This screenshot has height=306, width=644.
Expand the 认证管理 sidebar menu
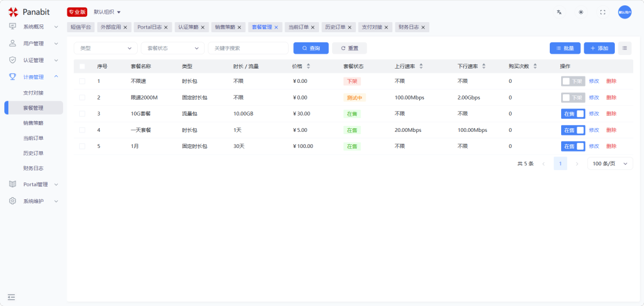[33, 60]
